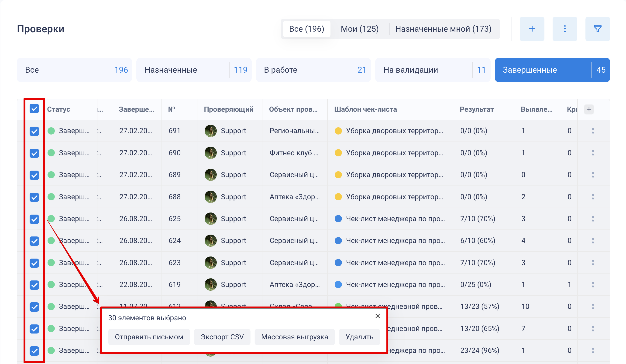Uncheck the checkbox for check 689
This screenshot has width=626, height=364.
click(34, 175)
